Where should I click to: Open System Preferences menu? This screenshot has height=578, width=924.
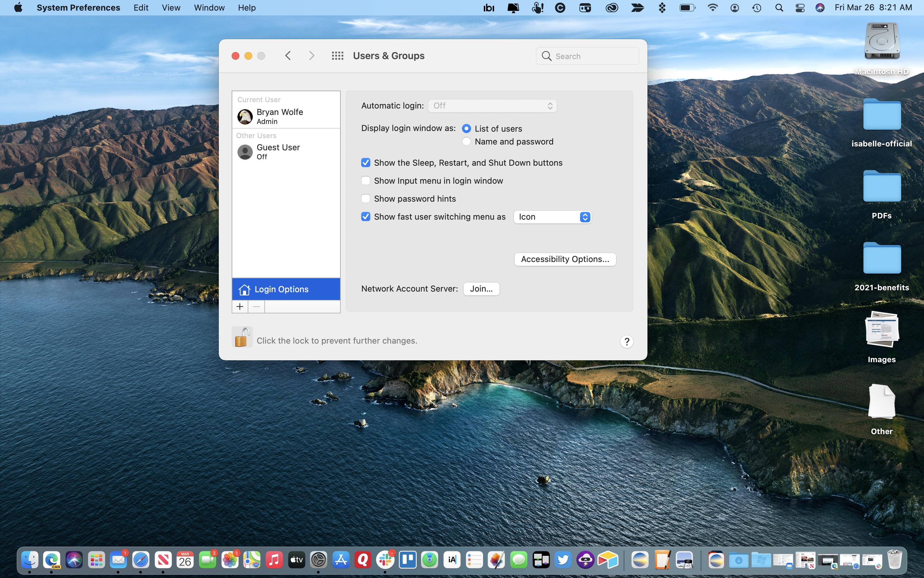click(78, 8)
